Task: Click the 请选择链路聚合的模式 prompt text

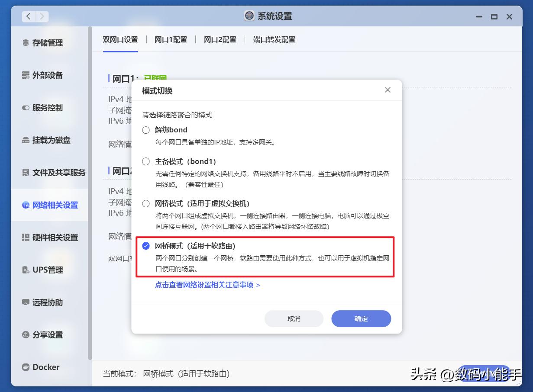Action: 177,115
